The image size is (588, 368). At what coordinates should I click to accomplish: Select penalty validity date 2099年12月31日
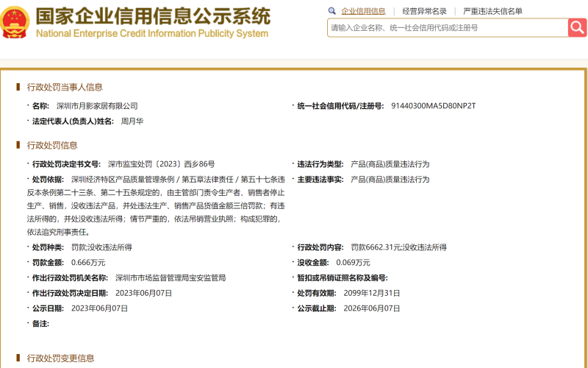pyautogui.click(x=372, y=293)
